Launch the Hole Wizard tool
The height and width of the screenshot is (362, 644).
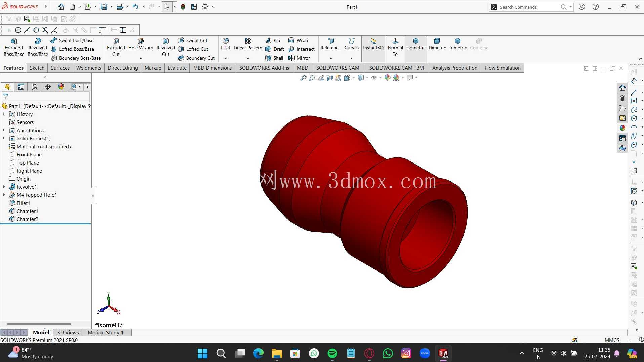pos(140,44)
